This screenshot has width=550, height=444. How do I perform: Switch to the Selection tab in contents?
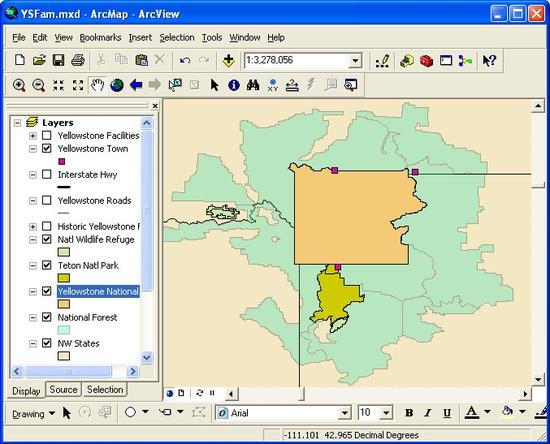[105, 390]
